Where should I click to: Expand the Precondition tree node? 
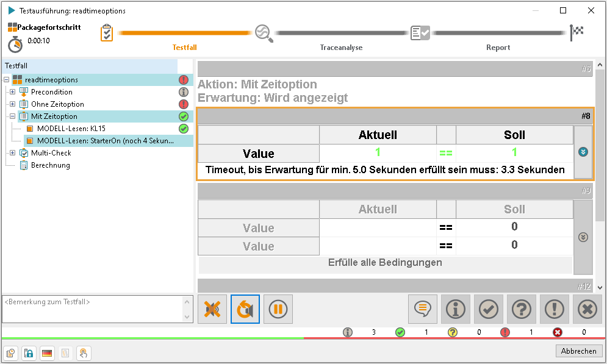coord(12,92)
